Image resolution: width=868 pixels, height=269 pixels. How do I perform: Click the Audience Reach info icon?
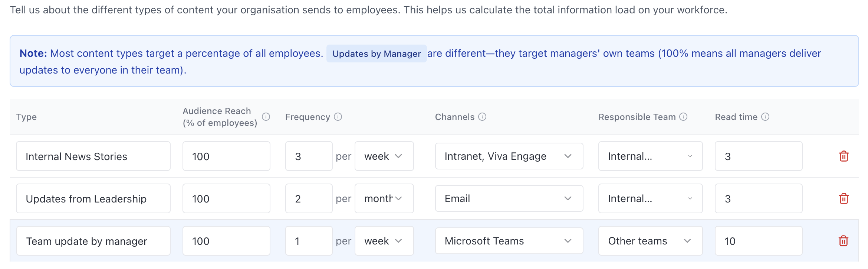coord(266,117)
